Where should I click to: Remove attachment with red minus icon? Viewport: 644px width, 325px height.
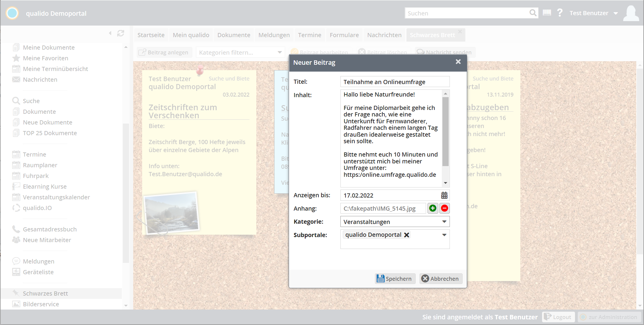[444, 208]
